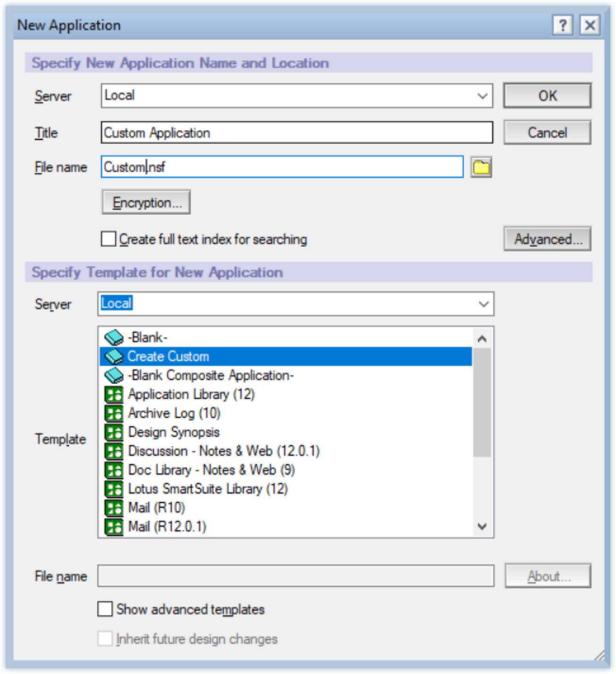The width and height of the screenshot is (616, 674).
Task: Click the book icon beside -Blank-
Action: (113, 337)
